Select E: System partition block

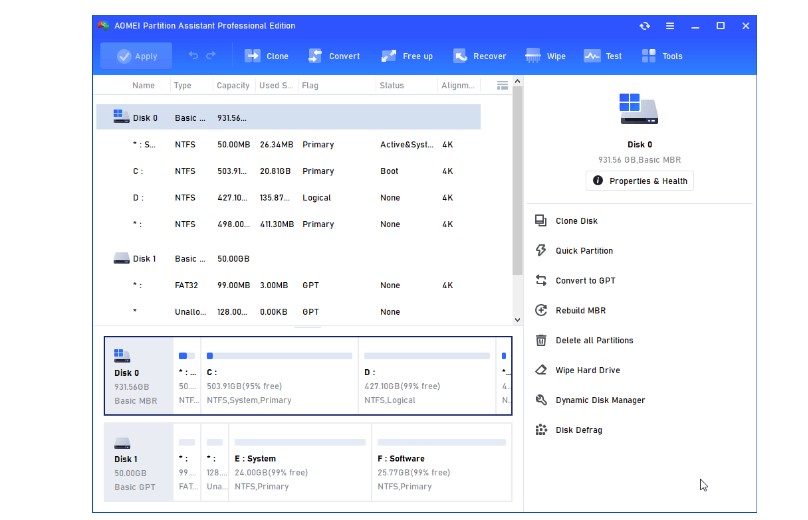coord(300,462)
